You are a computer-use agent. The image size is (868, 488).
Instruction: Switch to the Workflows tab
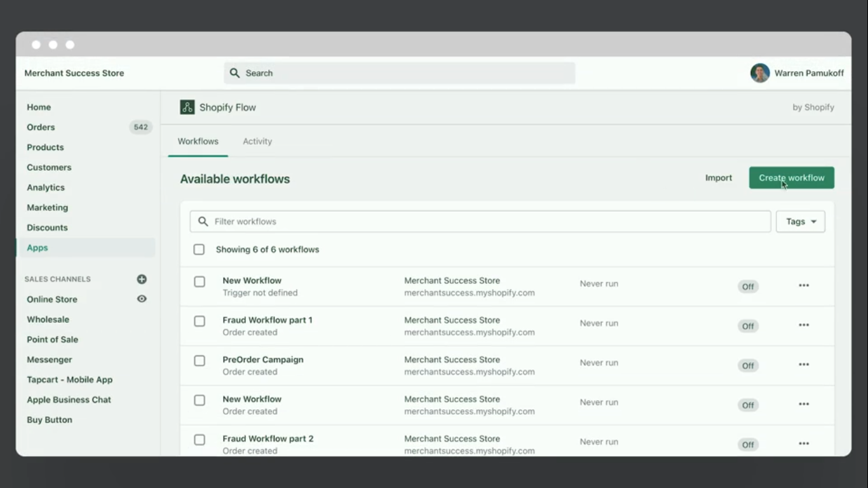(x=198, y=141)
